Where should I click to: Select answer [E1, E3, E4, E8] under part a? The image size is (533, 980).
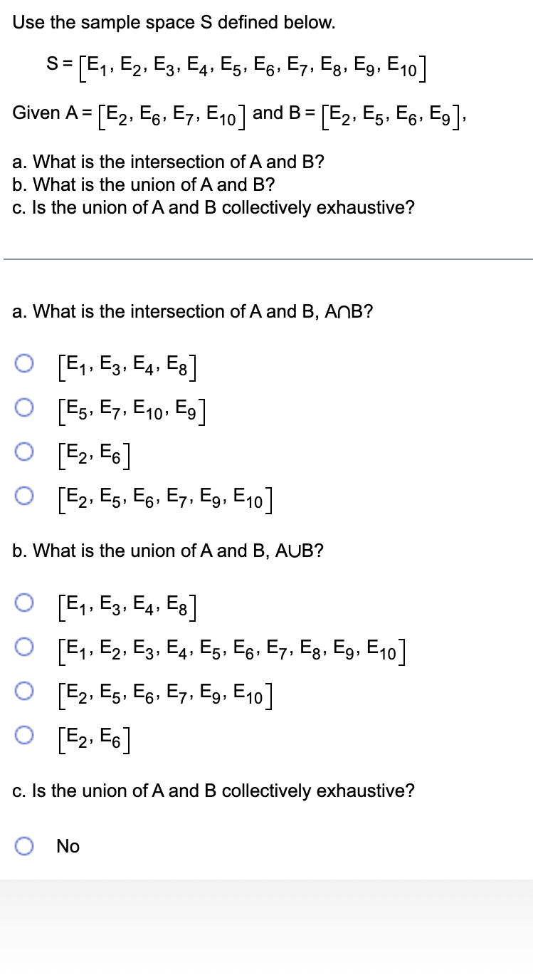pyautogui.click(x=25, y=363)
